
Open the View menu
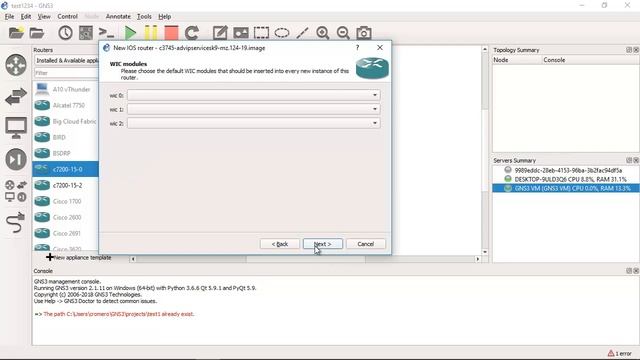pyautogui.click(x=44, y=16)
